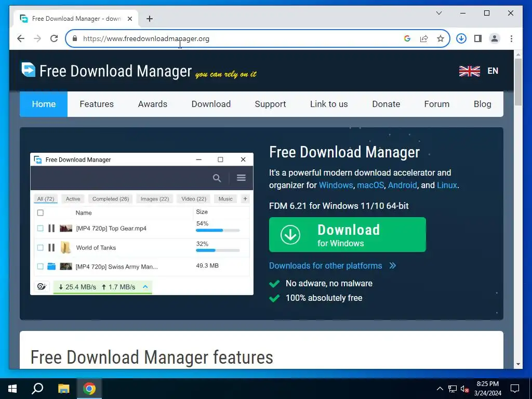
Task: Follow the macOS platform link
Action: pyautogui.click(x=370, y=185)
